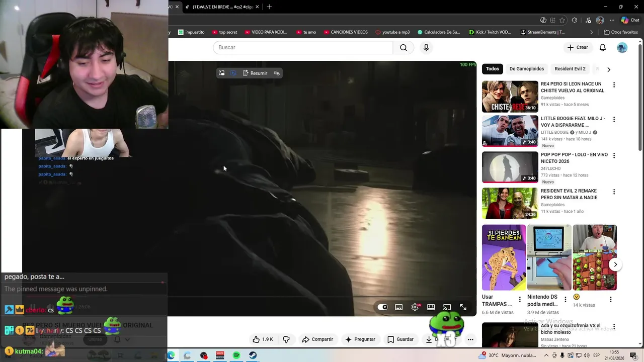This screenshot has height=362, width=644.
Task: Open RESIDENT EVIL 2 REMAKE PERO SIN MATAR video title
Action: [569, 194]
